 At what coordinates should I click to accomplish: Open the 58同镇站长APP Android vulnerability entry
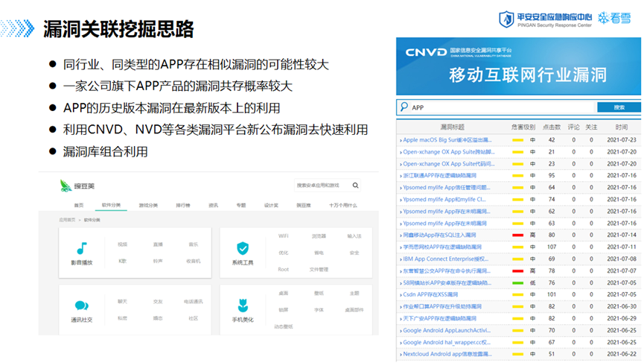447,282
